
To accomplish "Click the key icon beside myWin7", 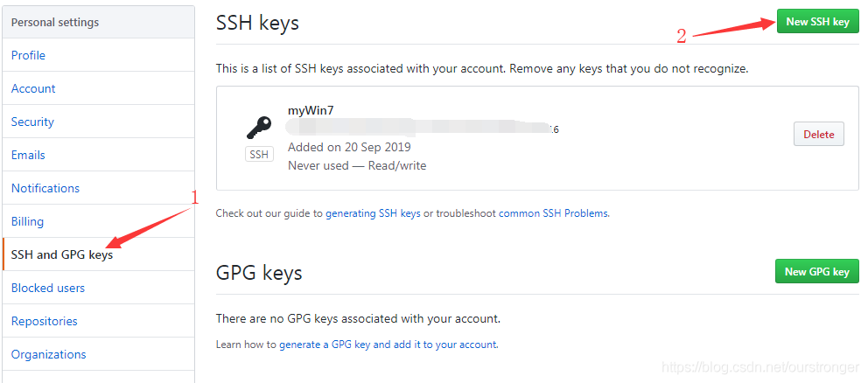I will pos(259,128).
